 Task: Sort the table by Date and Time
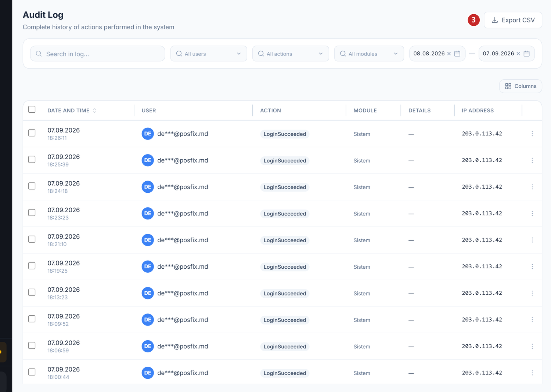pos(72,110)
